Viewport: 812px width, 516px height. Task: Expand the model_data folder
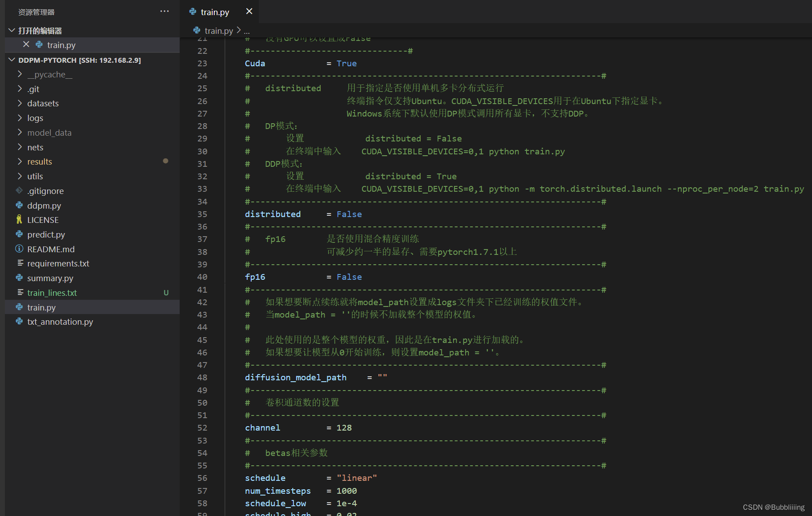click(x=20, y=132)
